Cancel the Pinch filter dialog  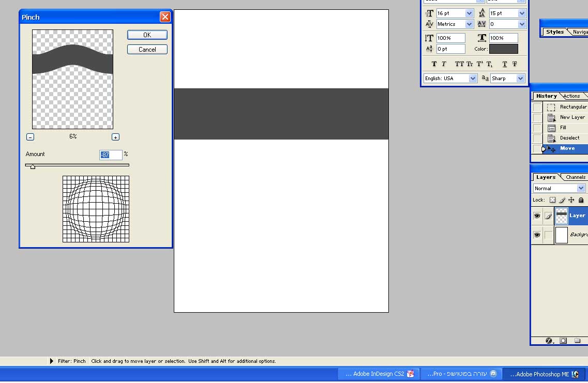pos(147,50)
